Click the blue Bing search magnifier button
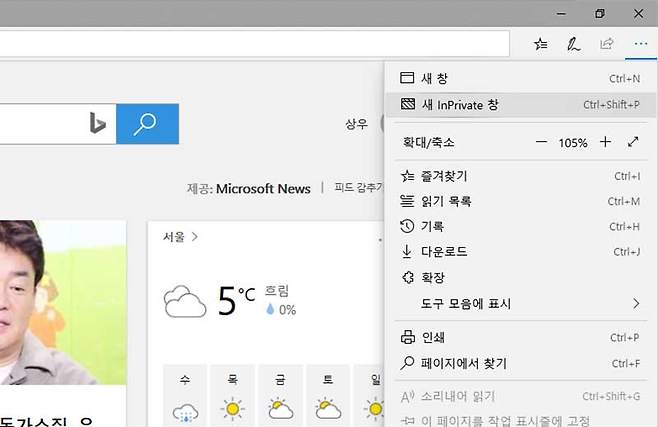 [148, 124]
